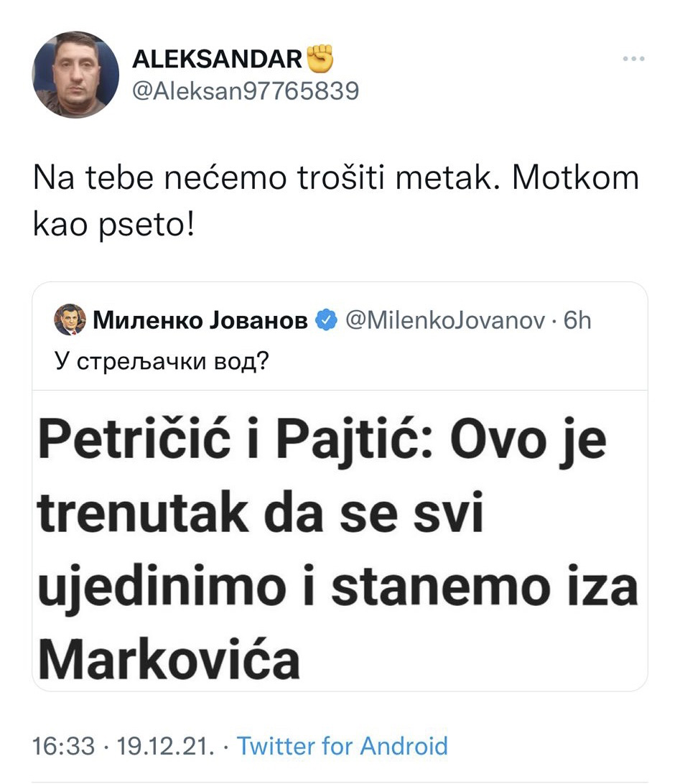
Task: Open the three-dot more options menu
Action: click(633, 59)
